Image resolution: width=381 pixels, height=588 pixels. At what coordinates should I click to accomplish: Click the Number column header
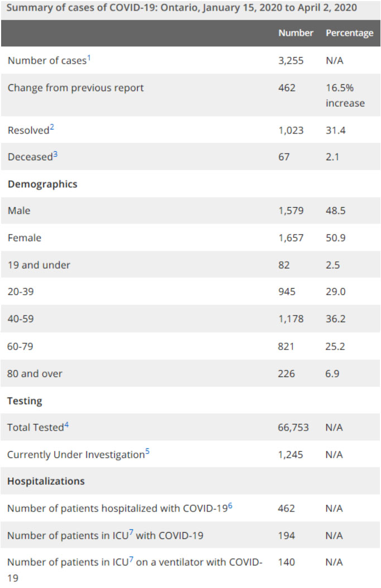296,33
